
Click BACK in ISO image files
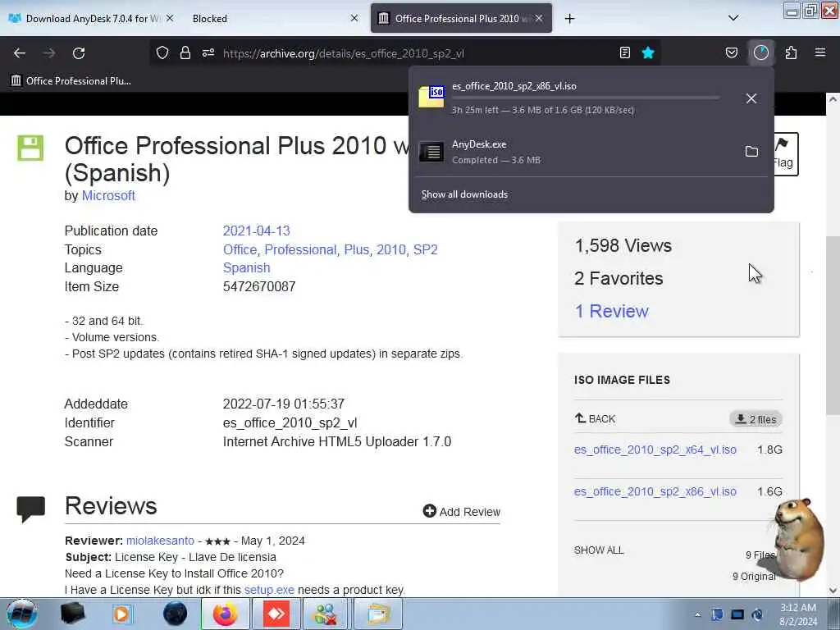click(x=596, y=419)
